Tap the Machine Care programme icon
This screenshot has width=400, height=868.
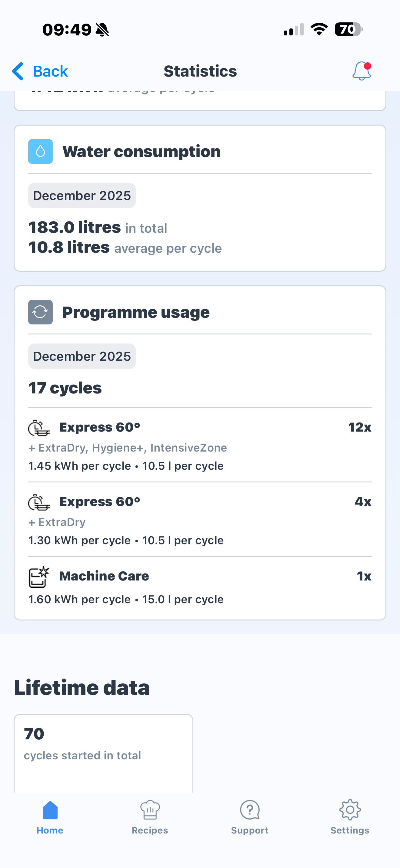[x=39, y=577]
